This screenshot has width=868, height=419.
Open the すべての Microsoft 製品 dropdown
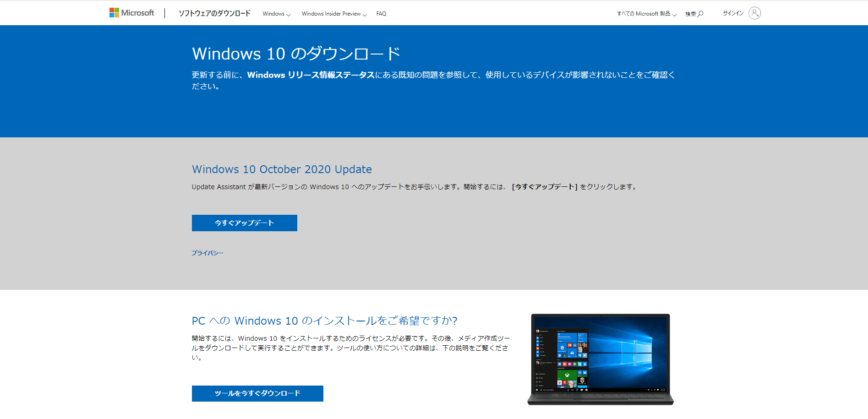(646, 14)
